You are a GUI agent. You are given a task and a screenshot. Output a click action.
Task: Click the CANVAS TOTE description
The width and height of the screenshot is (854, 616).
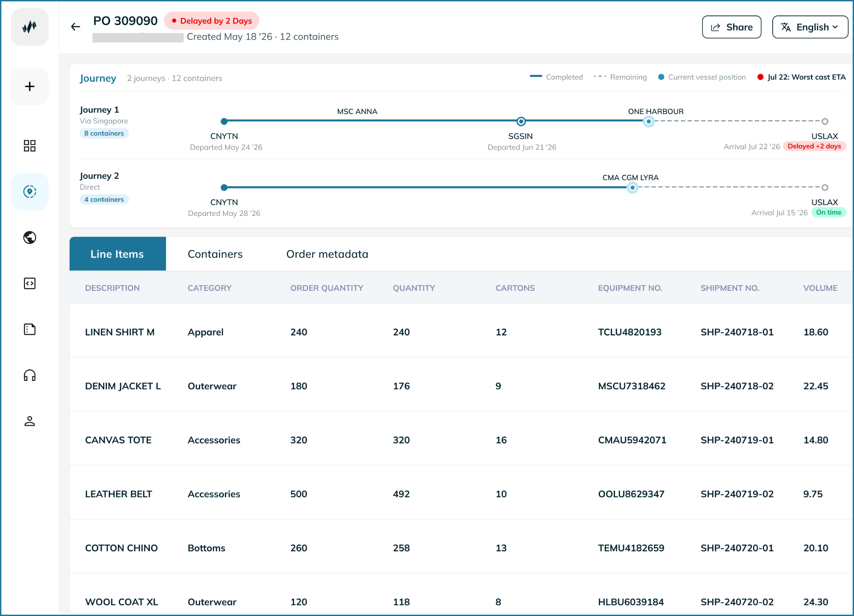pyautogui.click(x=118, y=440)
